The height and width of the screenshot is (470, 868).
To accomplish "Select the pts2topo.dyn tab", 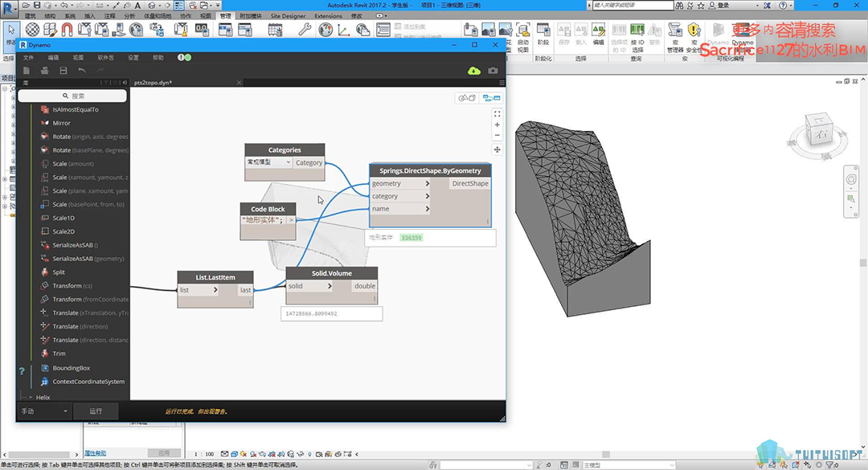I will [153, 83].
